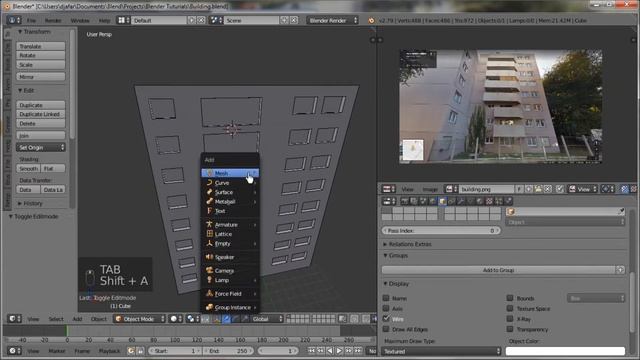The image size is (640, 360).
Task: Click the Join button
Action: click(x=41, y=135)
